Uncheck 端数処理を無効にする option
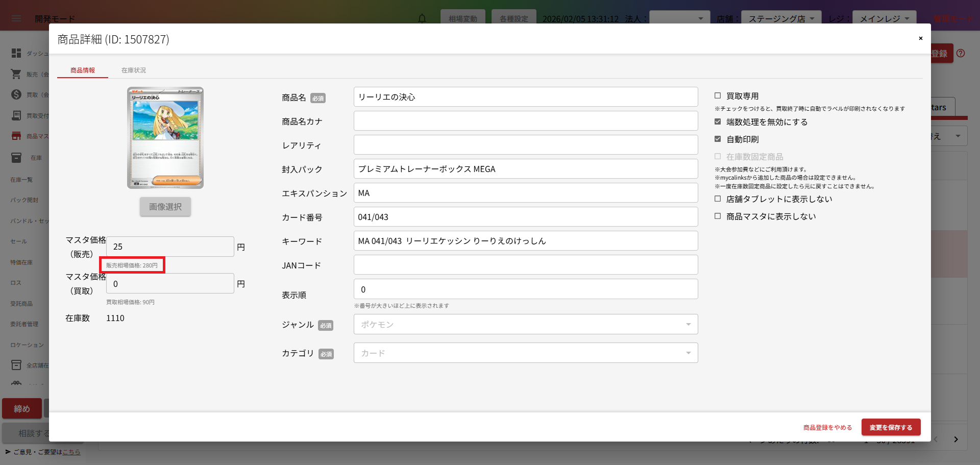980x465 pixels. tap(718, 121)
